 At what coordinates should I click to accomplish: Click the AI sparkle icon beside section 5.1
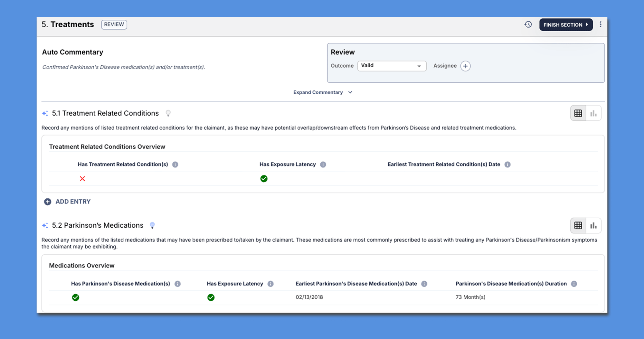point(45,113)
